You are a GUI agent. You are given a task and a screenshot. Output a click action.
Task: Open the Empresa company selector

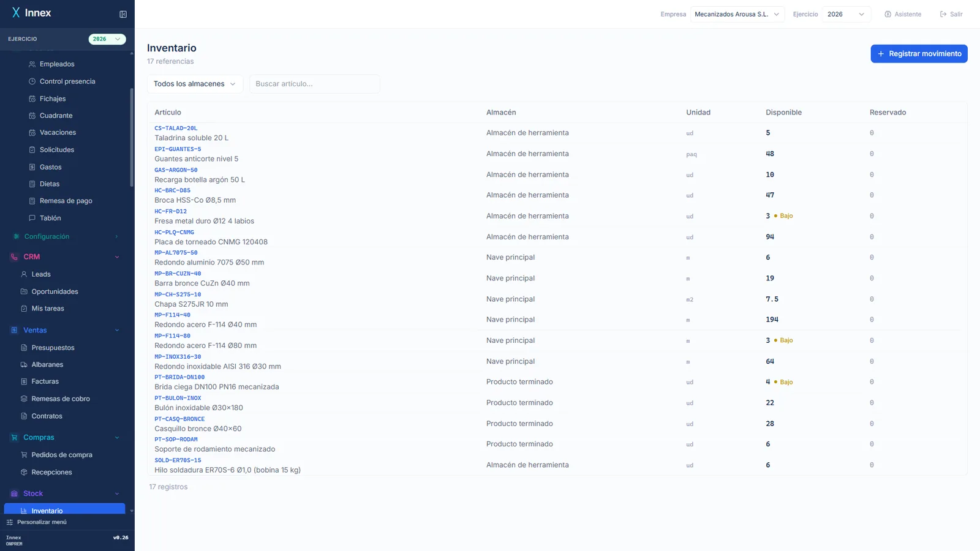click(737, 14)
